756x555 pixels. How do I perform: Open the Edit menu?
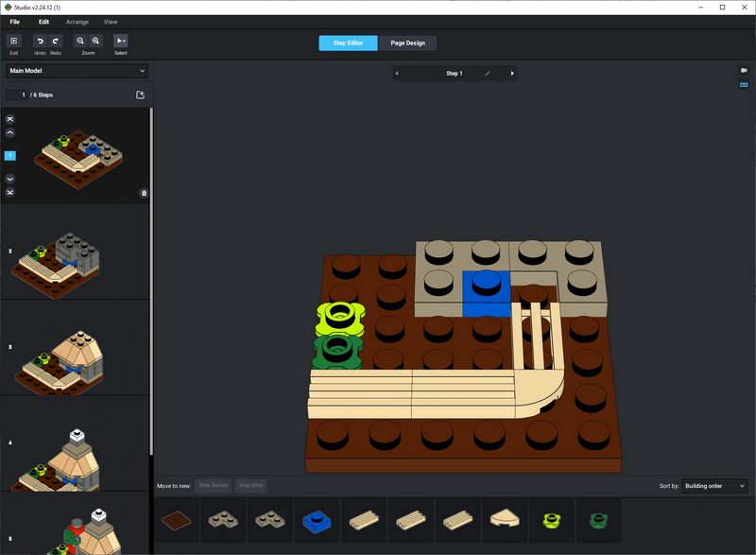[43, 21]
